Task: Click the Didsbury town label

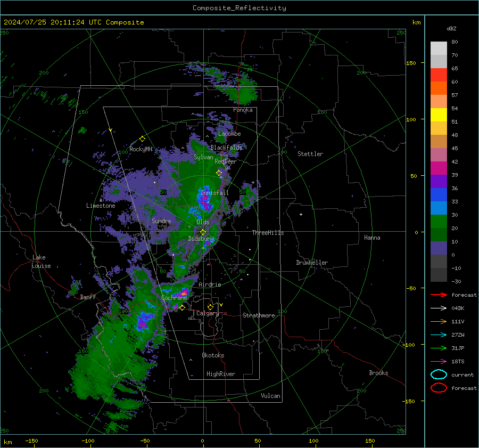Action: point(201,239)
